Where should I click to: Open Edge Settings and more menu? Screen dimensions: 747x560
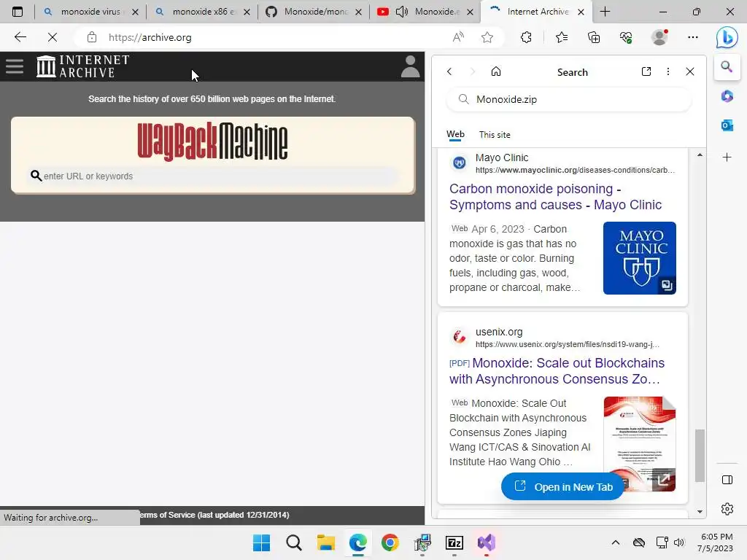pos(693,37)
